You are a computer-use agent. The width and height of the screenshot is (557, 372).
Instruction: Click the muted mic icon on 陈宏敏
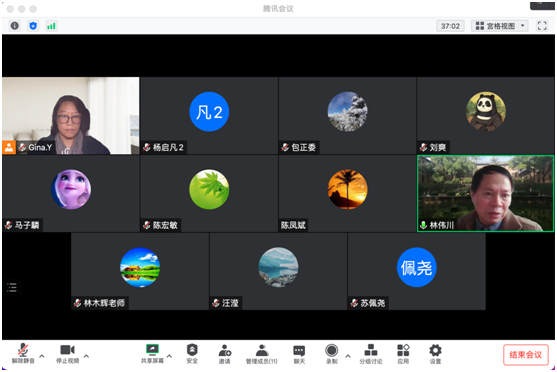click(x=146, y=225)
